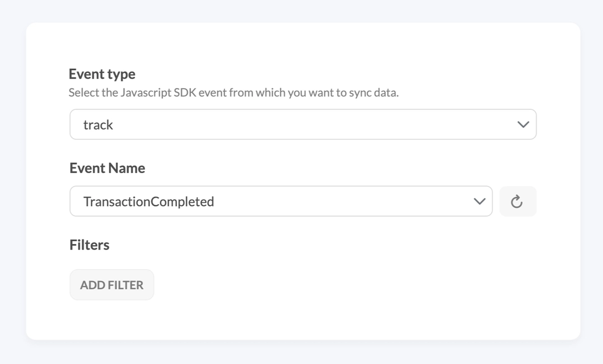Click the down arrow inside Event type selector
This screenshot has height=364, width=603.
coord(523,124)
